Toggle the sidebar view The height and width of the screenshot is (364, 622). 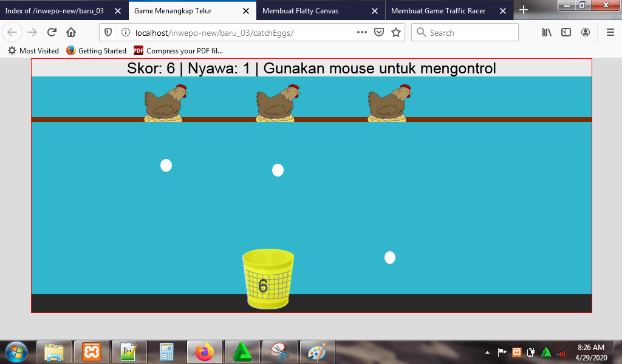[566, 33]
